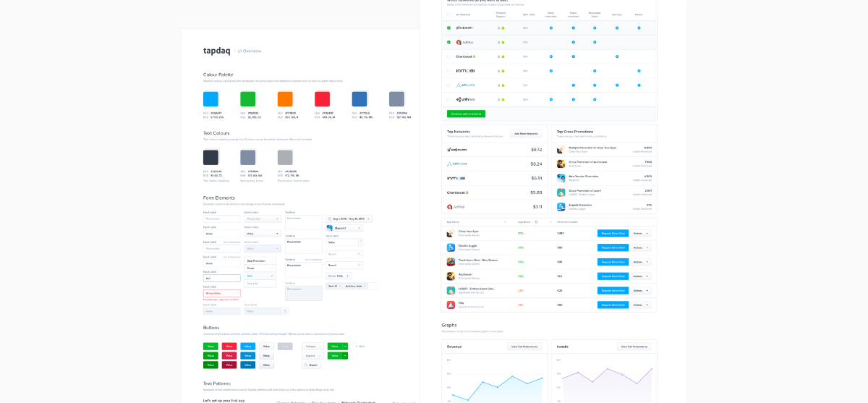This screenshot has width=868, height=403.
Task: Click the tapdaq logo
Action: click(216, 51)
